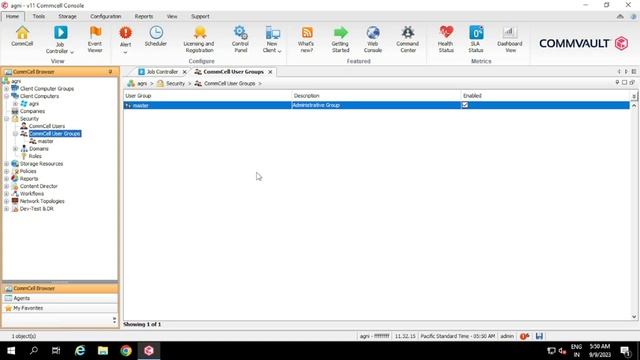Collapse the Security tree node
Image resolution: width=640 pixels, height=360 pixels.
pyautogui.click(x=7, y=119)
